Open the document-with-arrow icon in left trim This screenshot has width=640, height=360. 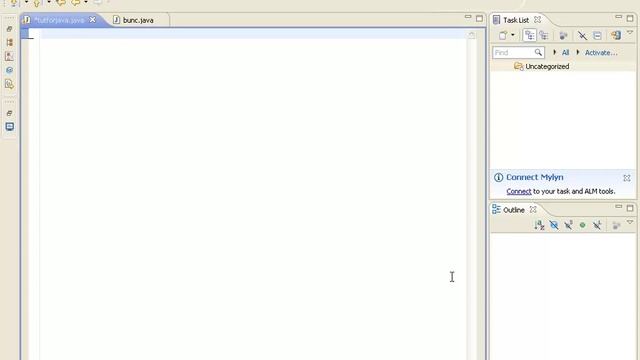pyautogui.click(x=9, y=84)
